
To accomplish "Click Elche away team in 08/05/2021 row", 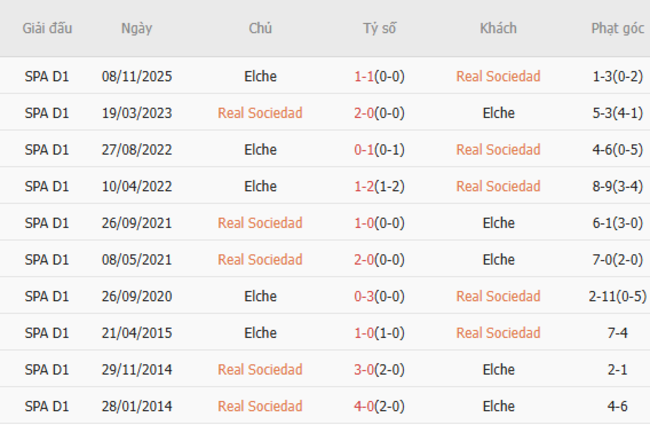I will pos(498,260).
